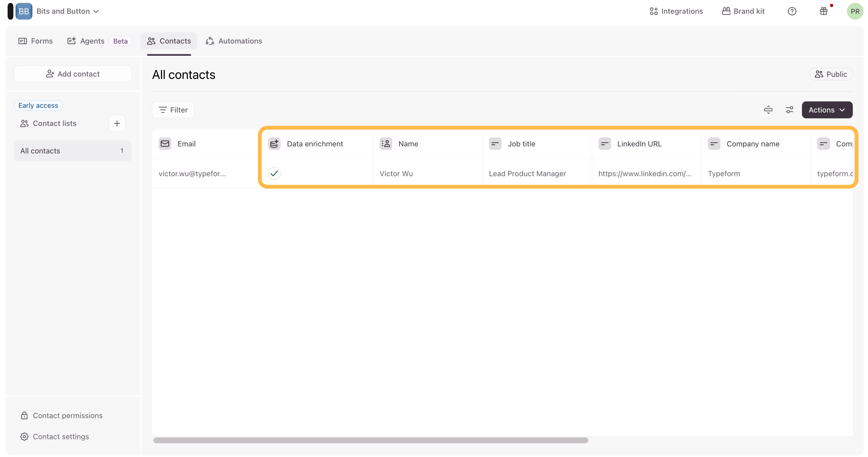This screenshot has height=457, width=868.
Task: Open the gift rewards icon
Action: tap(824, 11)
